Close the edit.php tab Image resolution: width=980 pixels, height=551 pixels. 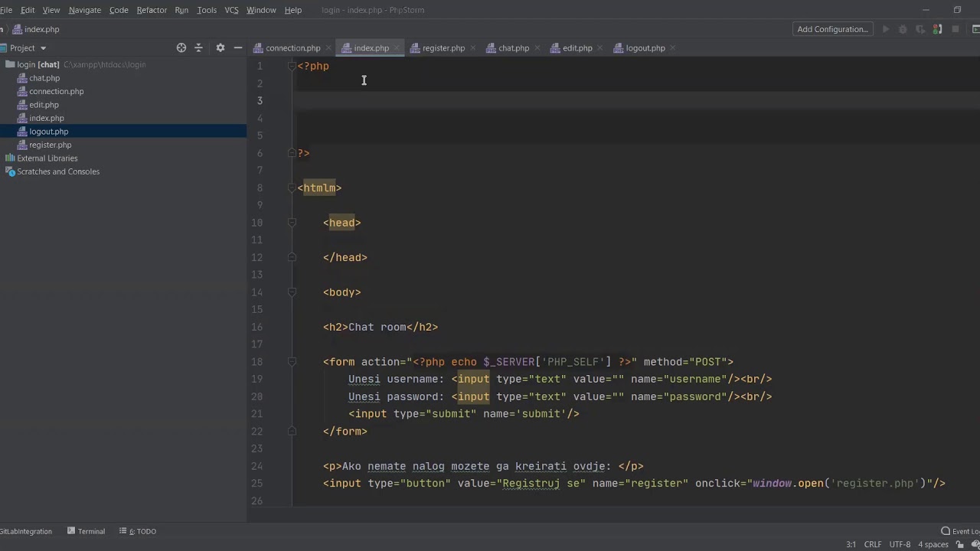click(599, 48)
